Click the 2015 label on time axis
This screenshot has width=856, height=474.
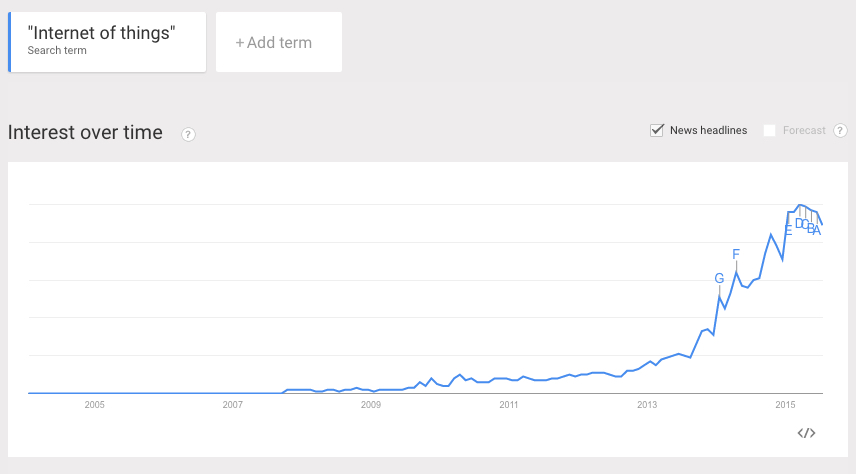click(786, 405)
